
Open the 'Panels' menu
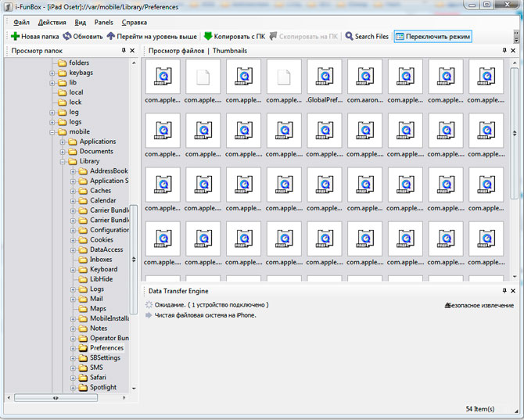coord(104,23)
